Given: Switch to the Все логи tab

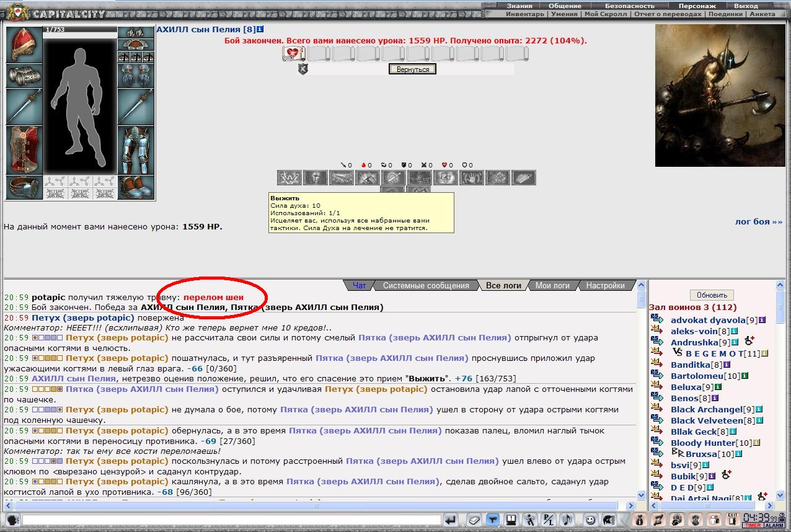Looking at the screenshot, I should tap(503, 286).
